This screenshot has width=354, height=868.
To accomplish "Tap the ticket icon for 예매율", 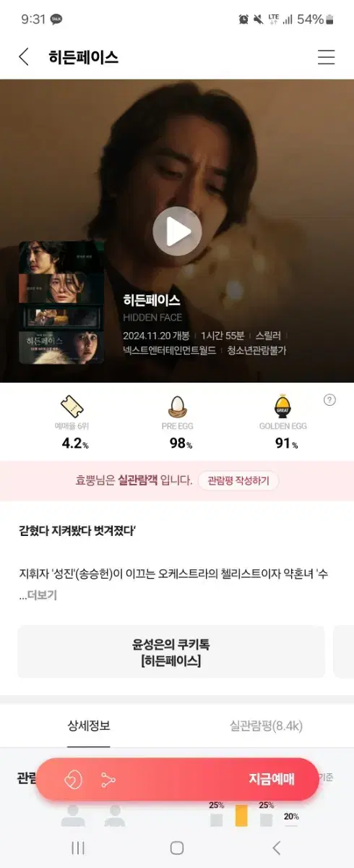I will [x=72, y=407].
